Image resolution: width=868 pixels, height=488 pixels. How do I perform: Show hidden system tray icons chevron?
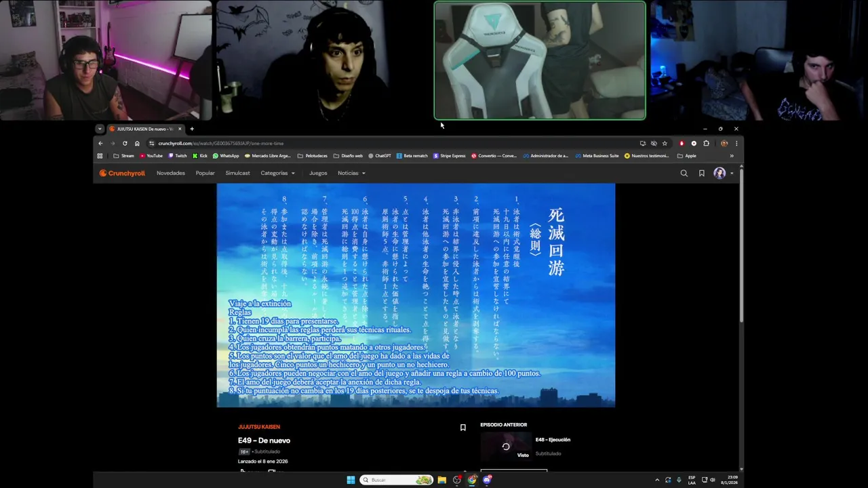click(x=656, y=480)
